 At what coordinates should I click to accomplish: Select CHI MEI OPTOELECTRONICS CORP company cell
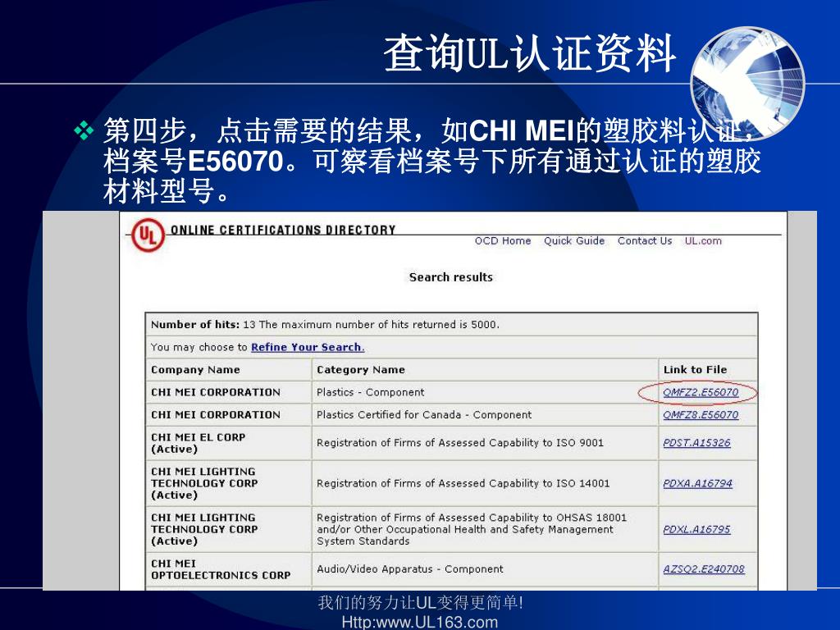click(x=228, y=569)
